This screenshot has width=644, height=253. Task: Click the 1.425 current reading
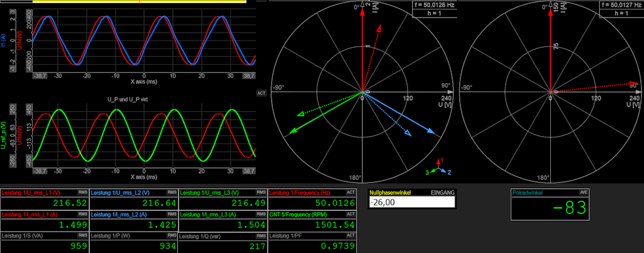pyautogui.click(x=163, y=225)
